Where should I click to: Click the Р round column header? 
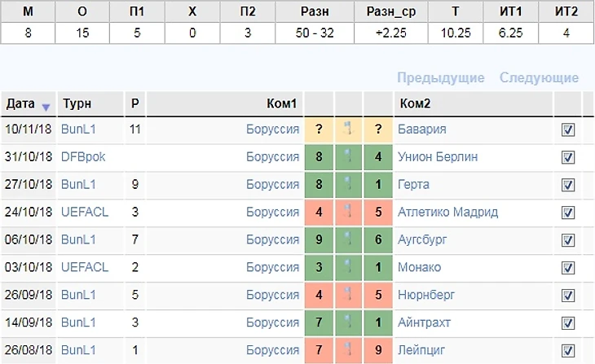coord(134,104)
